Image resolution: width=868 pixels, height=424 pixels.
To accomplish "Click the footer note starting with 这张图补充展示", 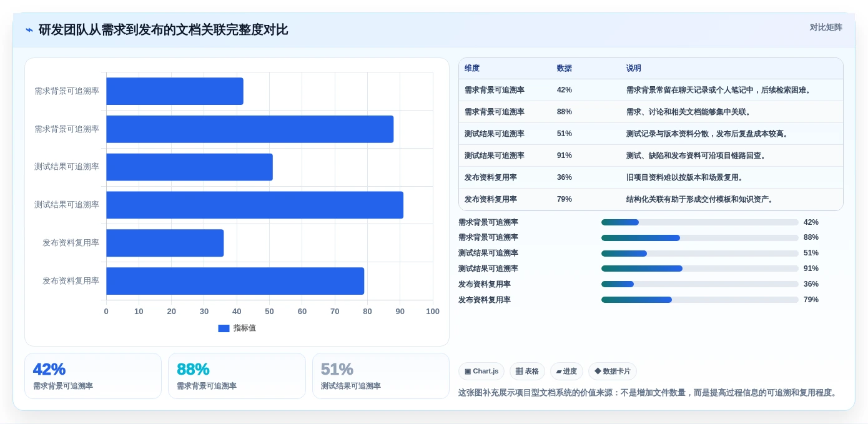I will [x=648, y=393].
